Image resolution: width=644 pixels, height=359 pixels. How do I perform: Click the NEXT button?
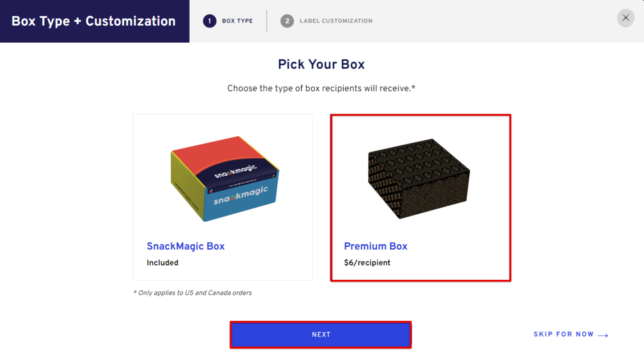pos(321,335)
